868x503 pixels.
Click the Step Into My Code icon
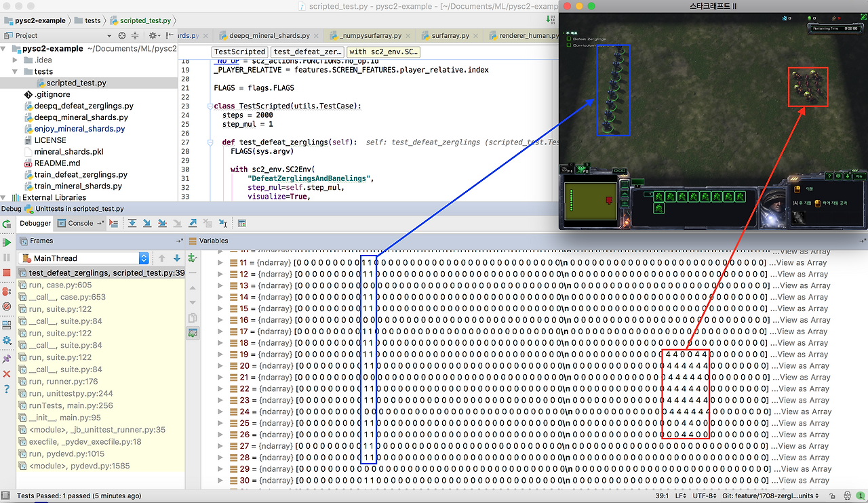click(163, 223)
